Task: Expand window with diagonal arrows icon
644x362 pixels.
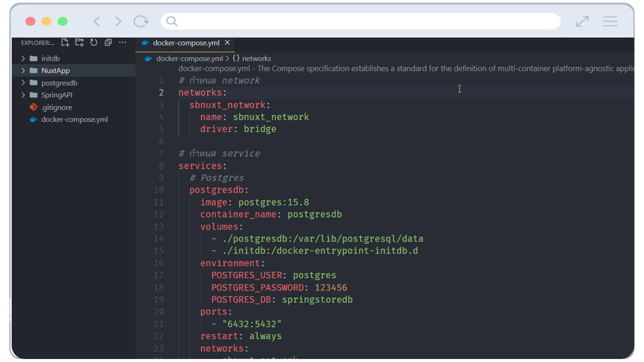Action: click(582, 21)
